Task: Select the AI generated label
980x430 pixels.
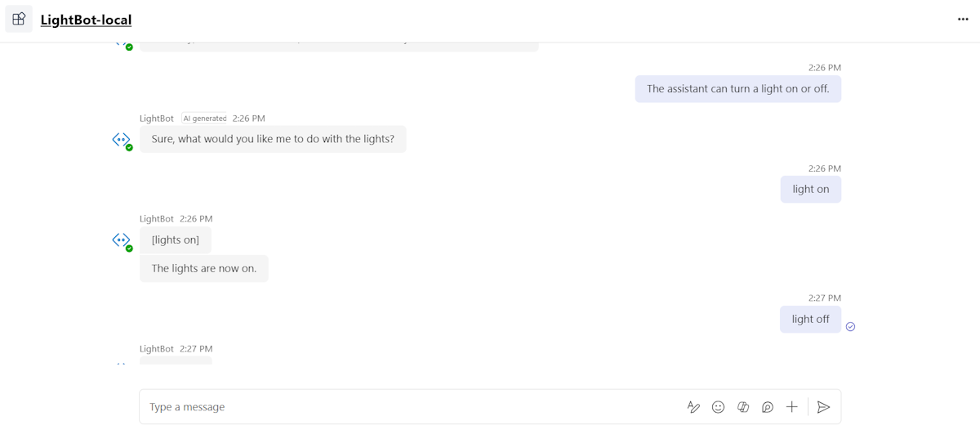Action: (x=204, y=119)
